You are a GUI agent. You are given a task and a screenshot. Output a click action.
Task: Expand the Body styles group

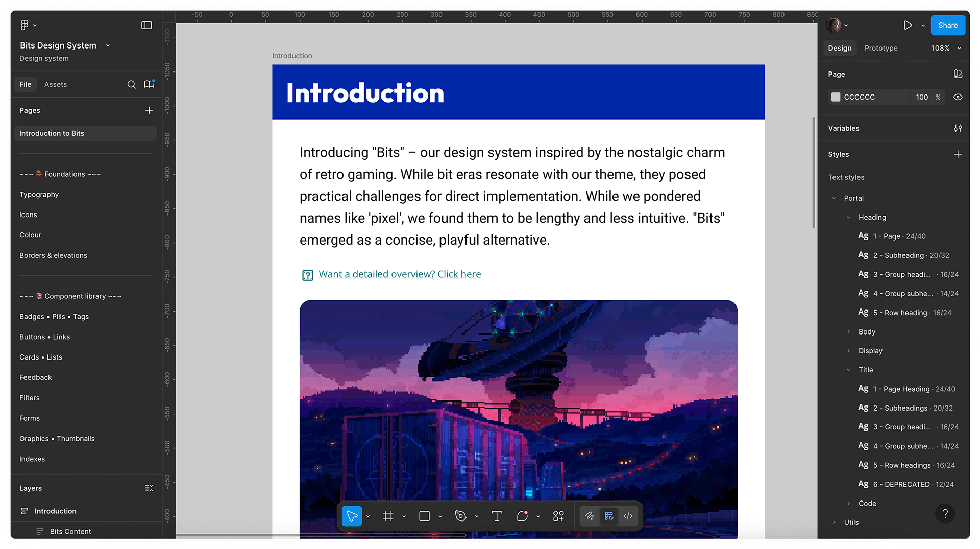(x=848, y=332)
